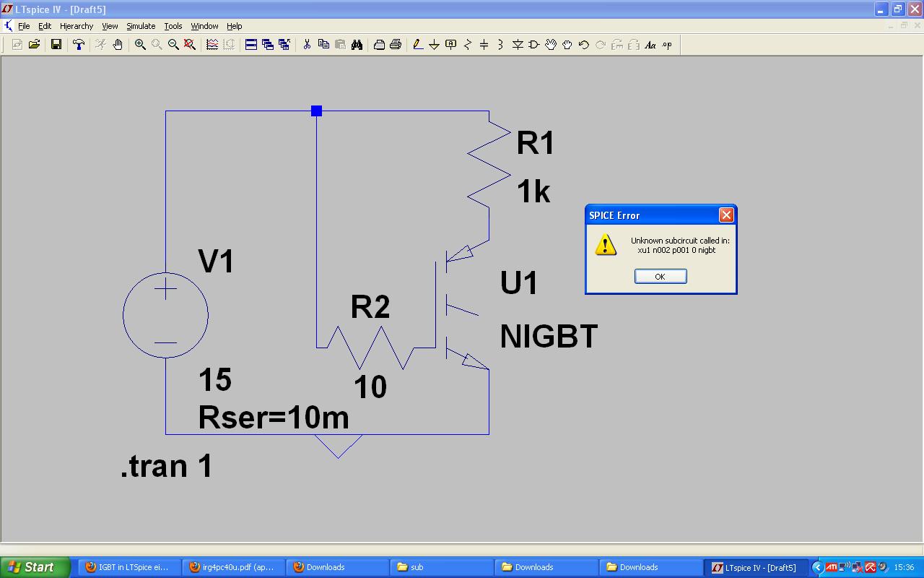
Task: Open a schematic with the folder icon
Action: click(x=34, y=45)
